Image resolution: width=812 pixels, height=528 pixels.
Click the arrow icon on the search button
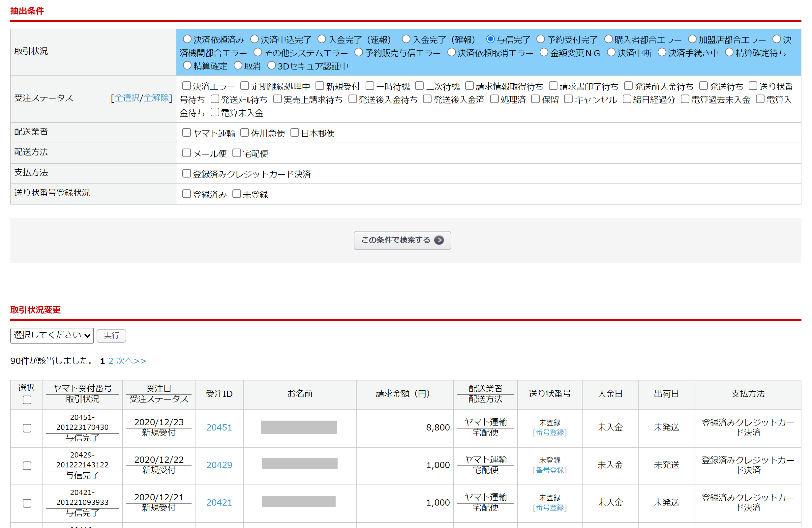pyautogui.click(x=439, y=240)
